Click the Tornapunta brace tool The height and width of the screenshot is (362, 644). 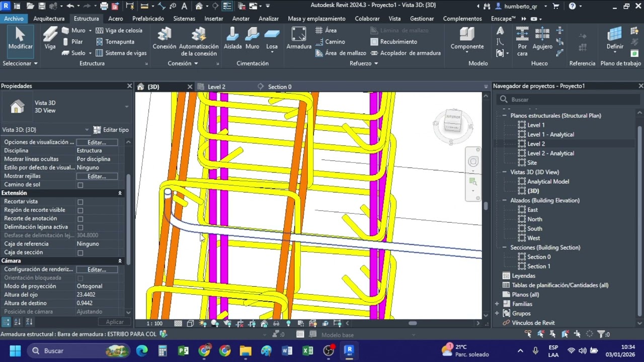pos(115,42)
